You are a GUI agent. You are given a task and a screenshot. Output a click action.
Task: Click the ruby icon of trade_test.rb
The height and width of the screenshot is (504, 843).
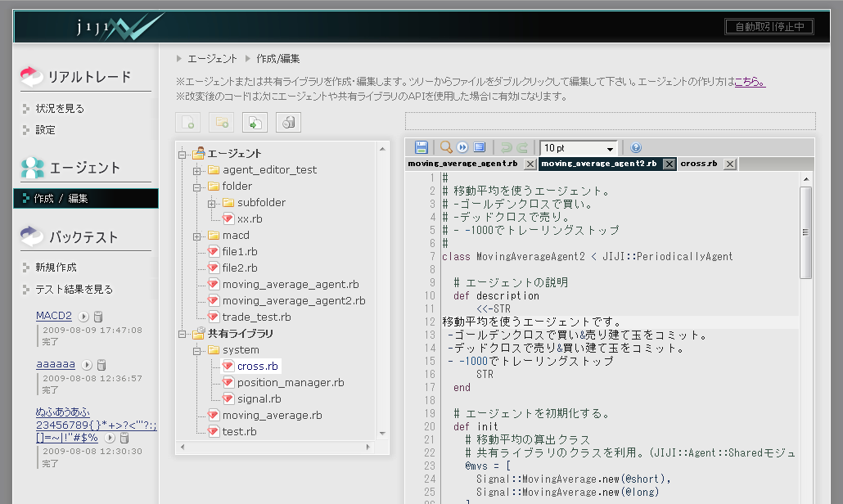tap(214, 317)
